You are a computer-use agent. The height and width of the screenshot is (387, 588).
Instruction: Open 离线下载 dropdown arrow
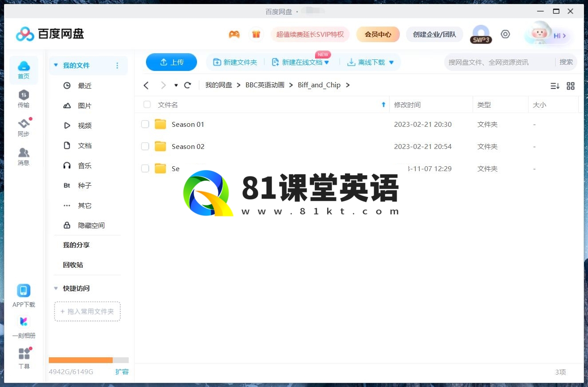coord(391,63)
